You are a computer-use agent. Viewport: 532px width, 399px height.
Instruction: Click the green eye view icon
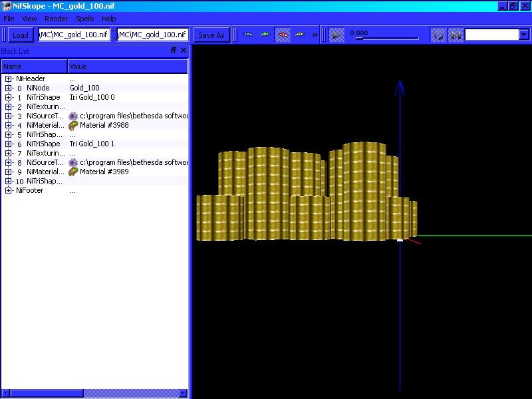[x=265, y=35]
